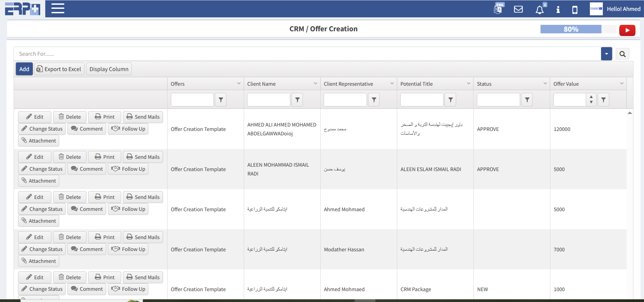Viewport: 644px width, 302px height.
Task: Open the mail envelope inbox icon
Action: point(518,9)
